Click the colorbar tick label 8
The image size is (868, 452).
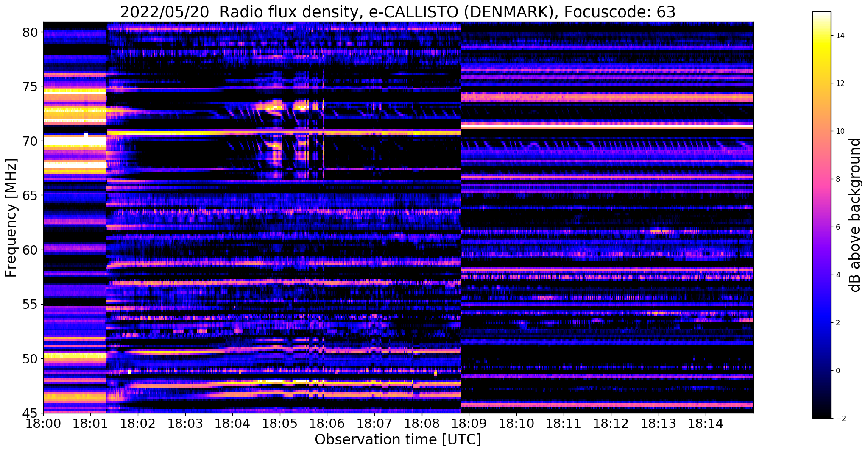tap(837, 179)
